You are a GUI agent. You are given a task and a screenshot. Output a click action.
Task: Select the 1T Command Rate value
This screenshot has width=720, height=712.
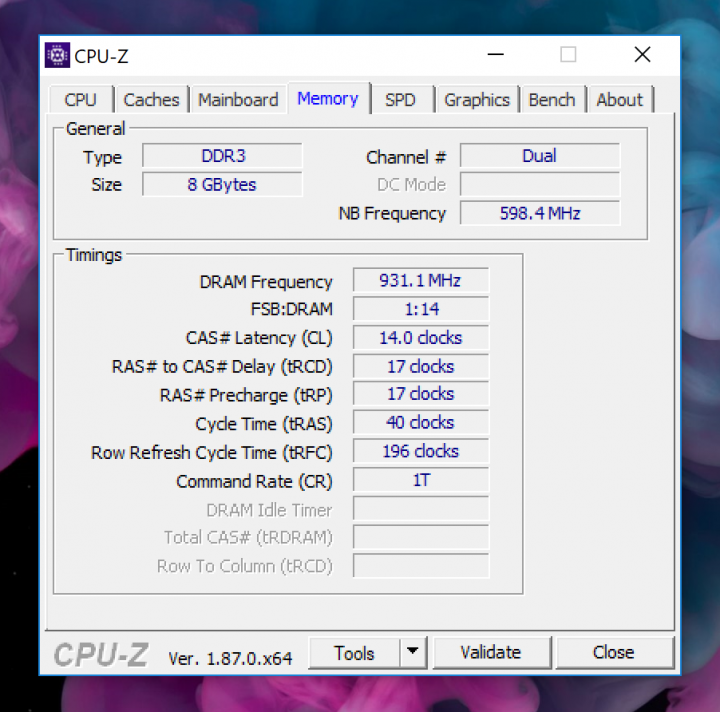pos(421,480)
